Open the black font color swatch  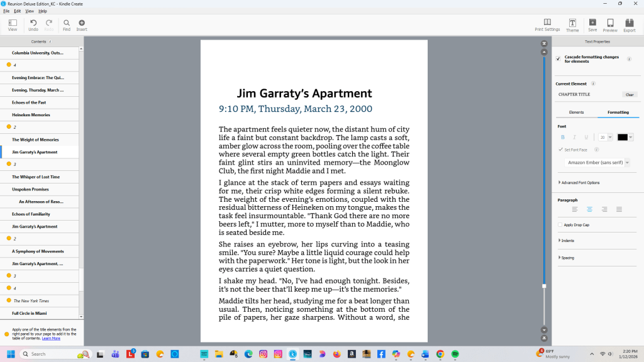(x=625, y=137)
